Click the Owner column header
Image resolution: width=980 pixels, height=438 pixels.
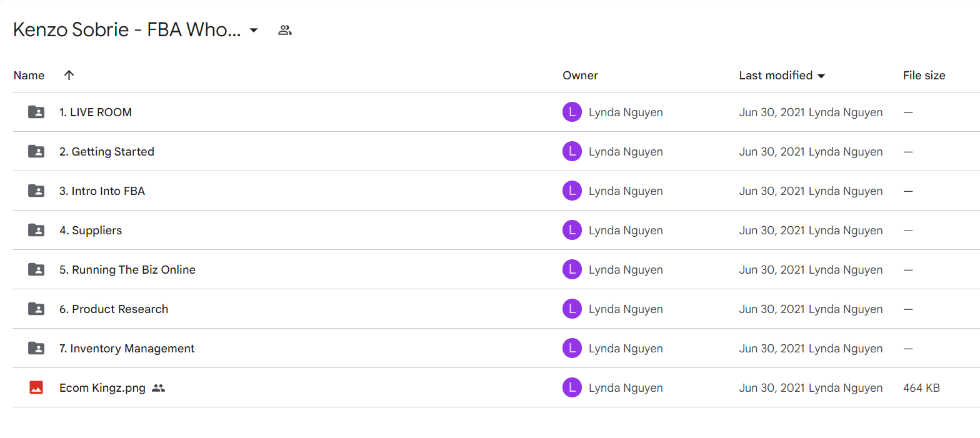(x=580, y=76)
